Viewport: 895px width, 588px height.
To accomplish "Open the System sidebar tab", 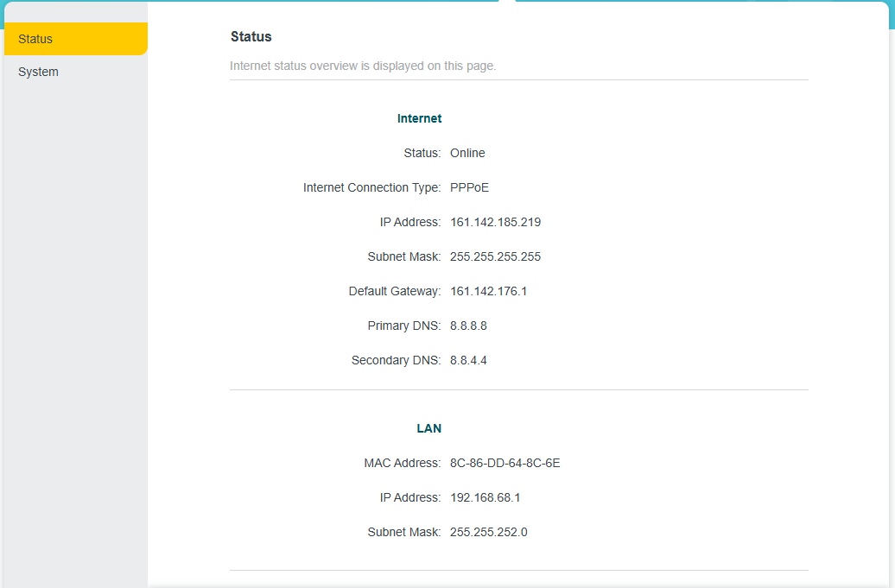I will point(76,72).
